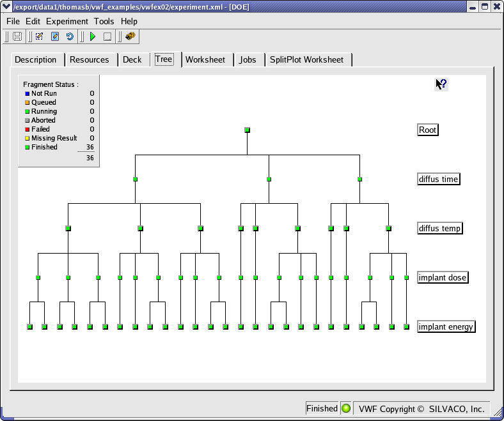Click the yellow dice toolbar icon
This screenshot has height=421, width=504.
pyautogui.click(x=130, y=36)
